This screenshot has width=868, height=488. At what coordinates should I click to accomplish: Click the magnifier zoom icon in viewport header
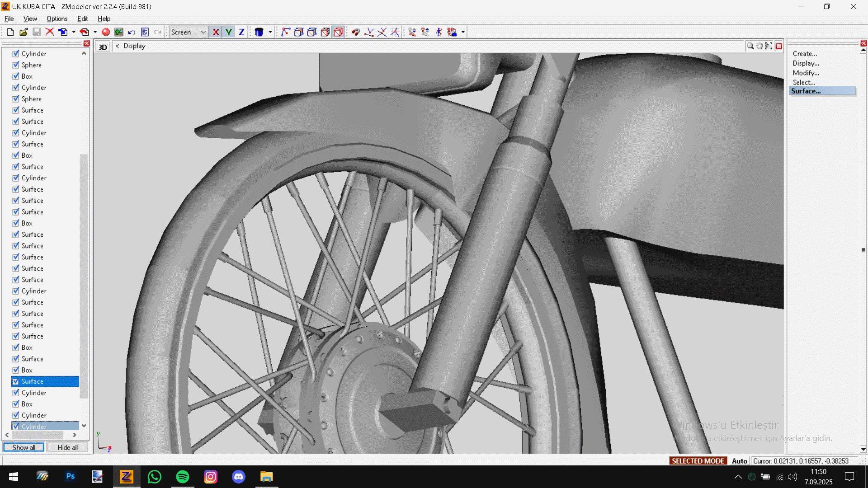(x=750, y=46)
